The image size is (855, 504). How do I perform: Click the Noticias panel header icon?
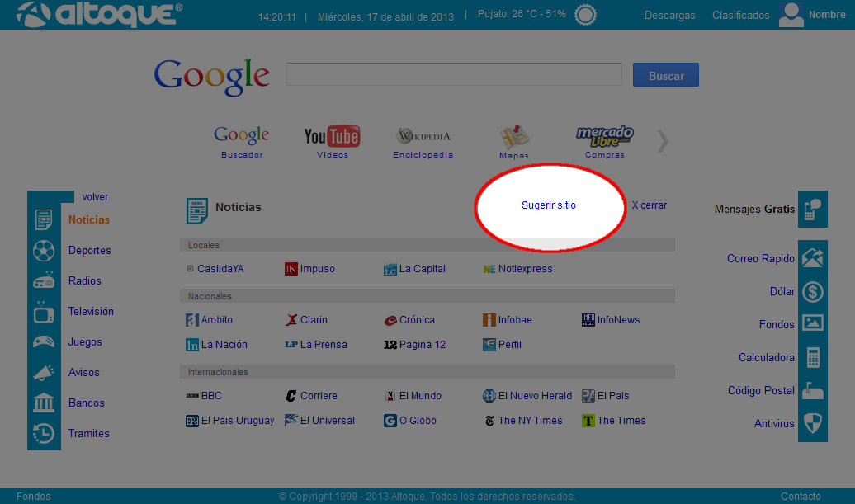(x=197, y=210)
